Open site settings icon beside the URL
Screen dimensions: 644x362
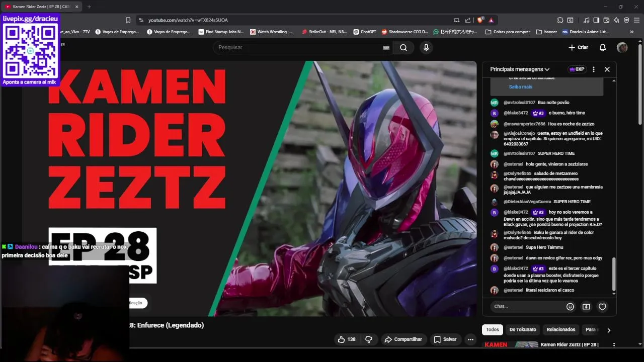point(142,20)
